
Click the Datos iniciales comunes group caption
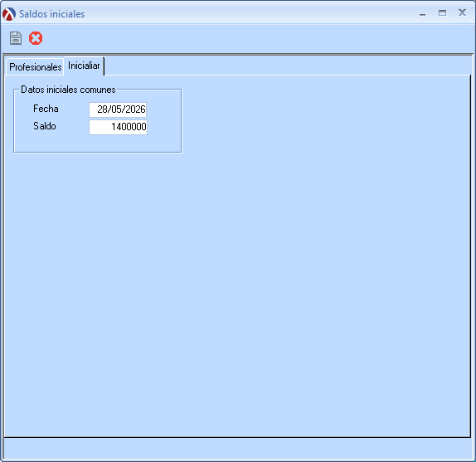pyautogui.click(x=68, y=90)
